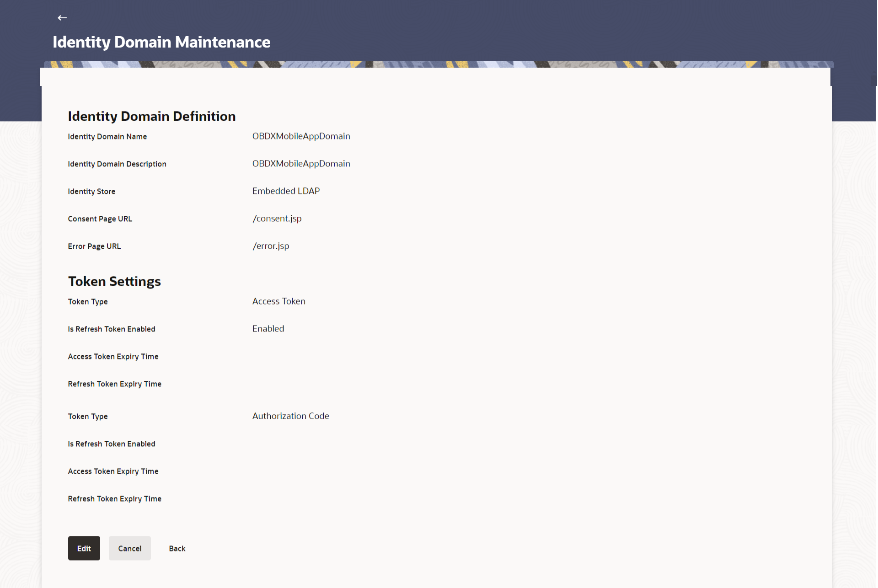Click the Identity Domain Definition heading

[x=151, y=116]
